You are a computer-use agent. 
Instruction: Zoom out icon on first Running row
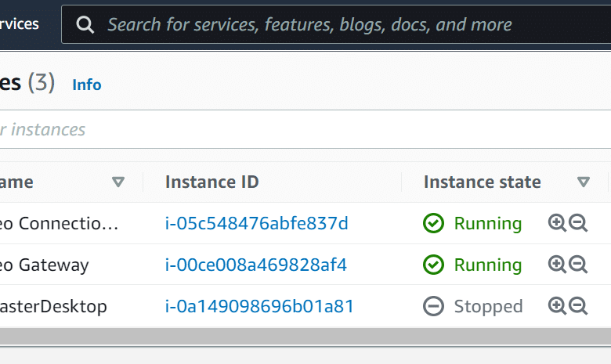[x=578, y=223]
